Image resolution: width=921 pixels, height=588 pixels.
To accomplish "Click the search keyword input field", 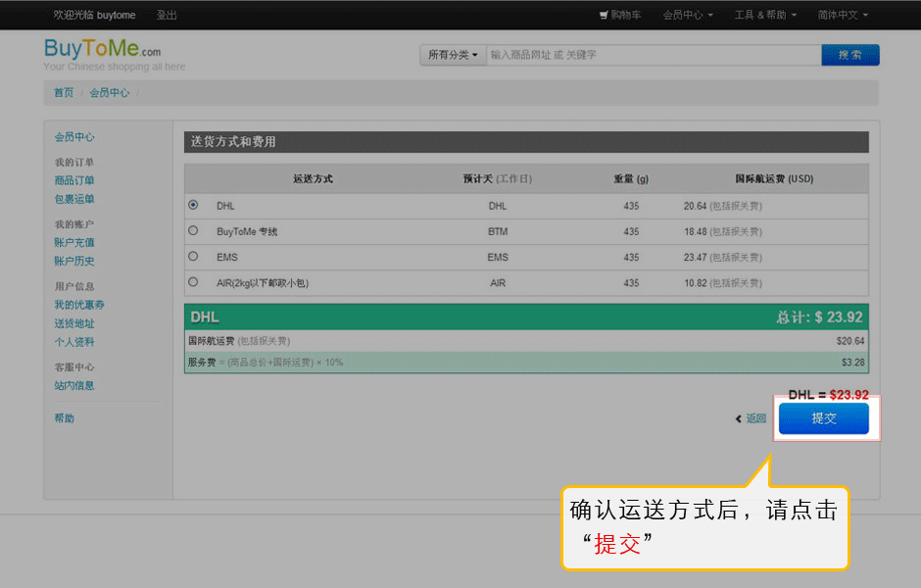I will tap(653, 55).
